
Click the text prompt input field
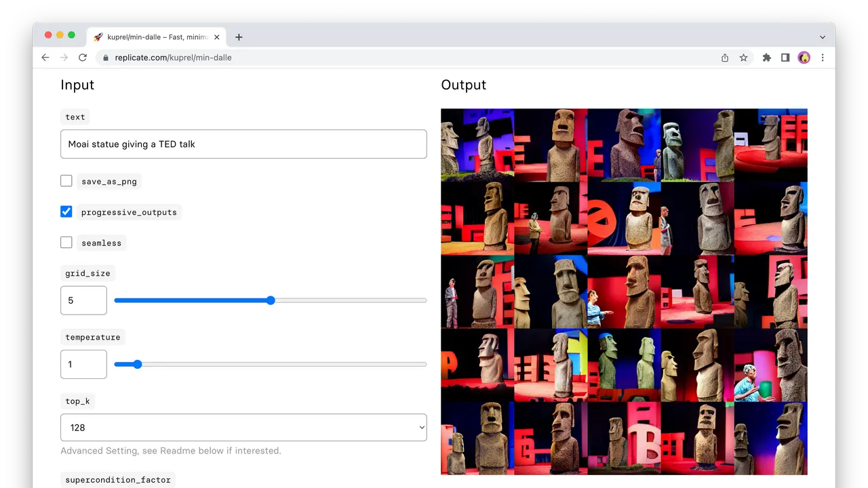point(243,144)
